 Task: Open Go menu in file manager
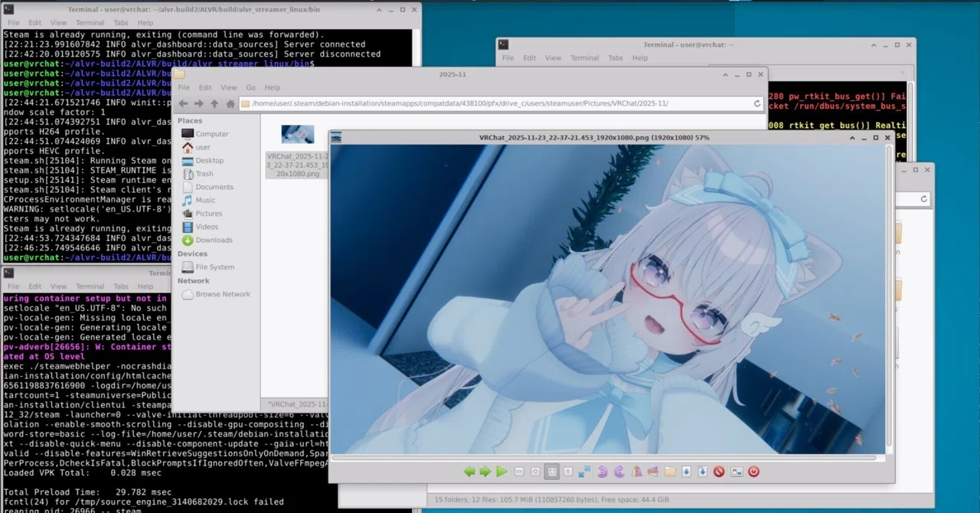coord(250,87)
